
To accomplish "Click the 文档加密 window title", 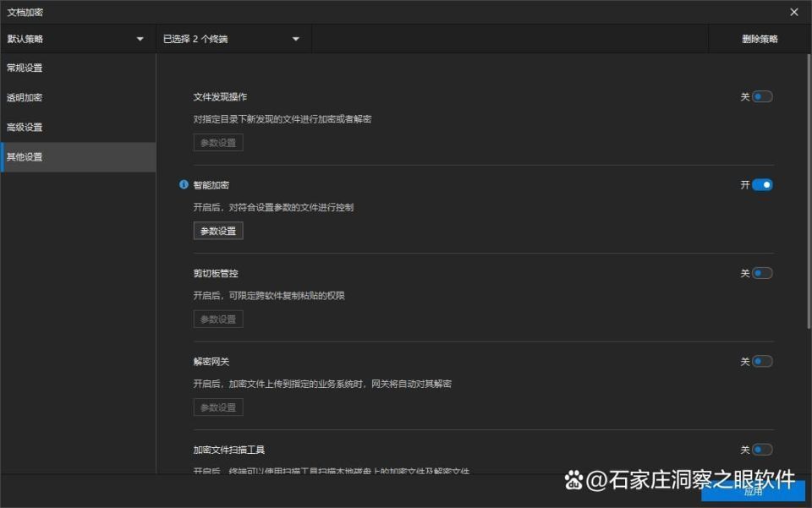I will (25, 12).
